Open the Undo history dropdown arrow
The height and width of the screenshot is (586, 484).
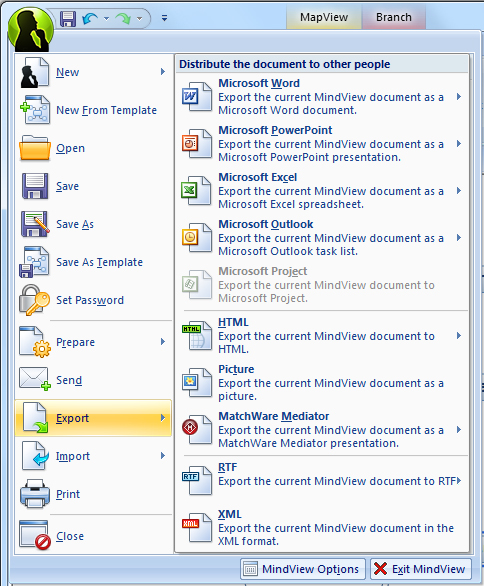(106, 18)
